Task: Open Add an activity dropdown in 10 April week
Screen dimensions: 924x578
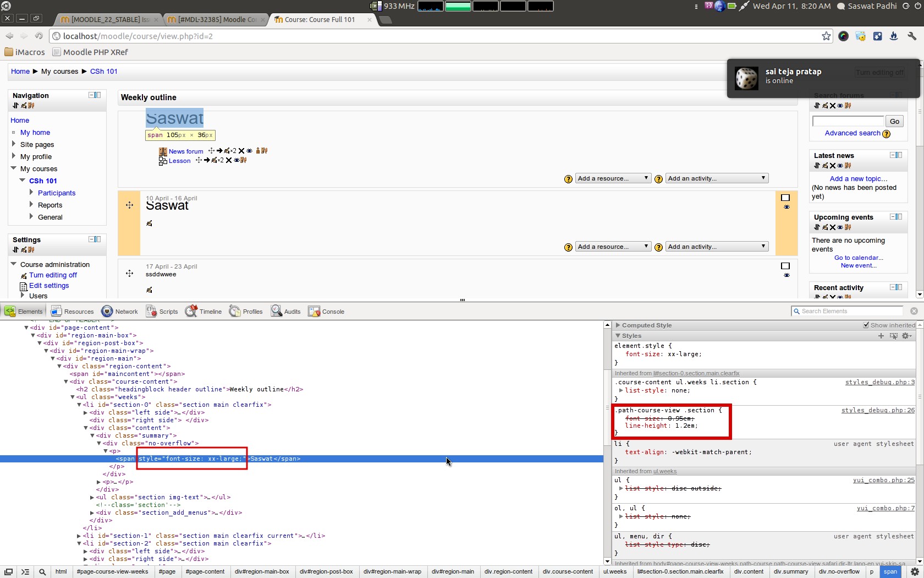Action: click(x=717, y=247)
